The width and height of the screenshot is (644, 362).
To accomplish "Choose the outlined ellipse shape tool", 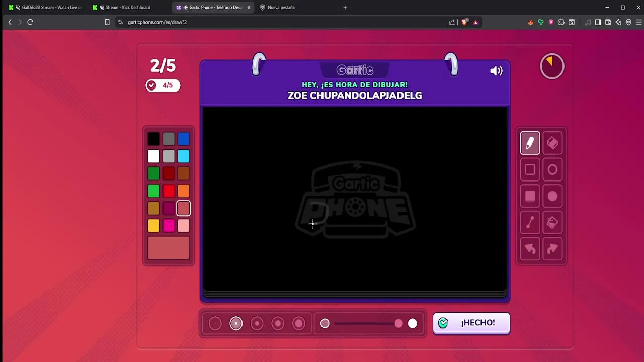I will point(552,170).
